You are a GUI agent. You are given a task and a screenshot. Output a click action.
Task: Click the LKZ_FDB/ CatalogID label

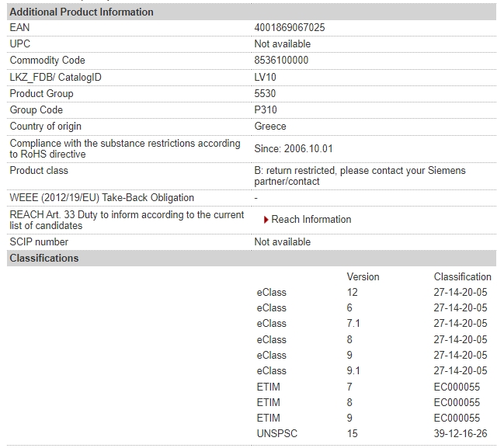[55, 77]
